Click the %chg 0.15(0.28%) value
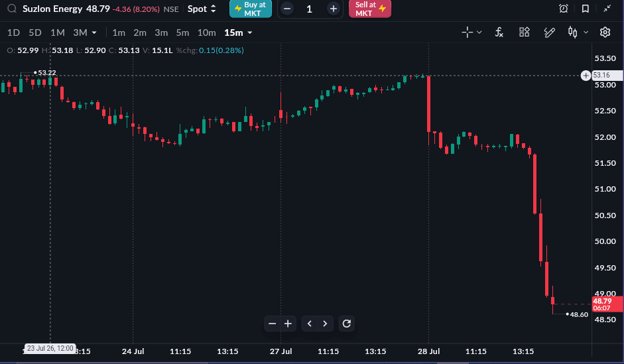This screenshot has width=624, height=364. click(221, 50)
